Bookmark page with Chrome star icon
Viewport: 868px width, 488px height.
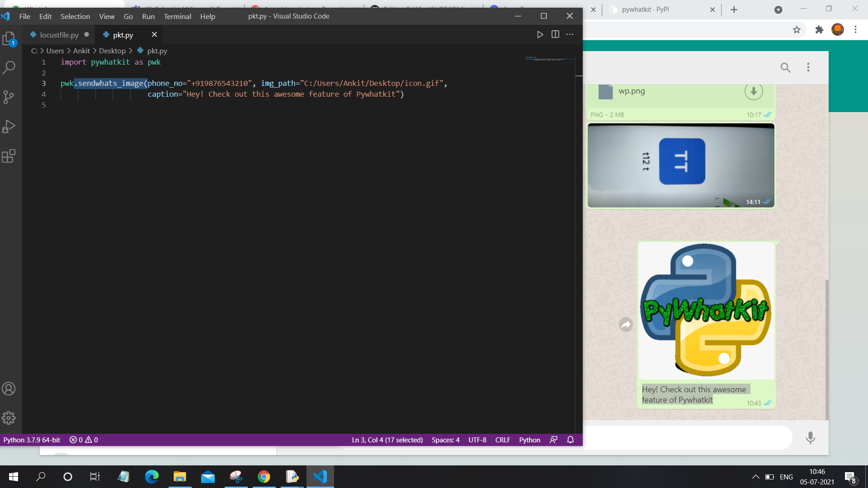(x=797, y=30)
